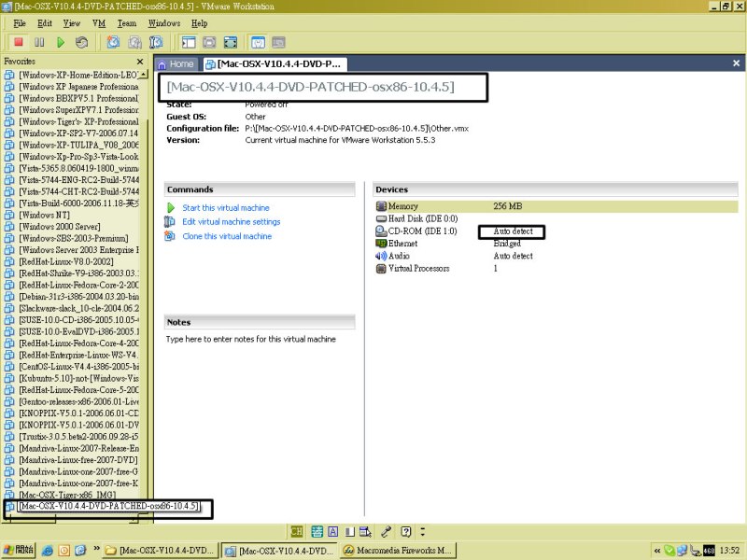Screen dimensions: 747x560
Task: Click the Edit settings icon in Commands
Action: (170, 222)
